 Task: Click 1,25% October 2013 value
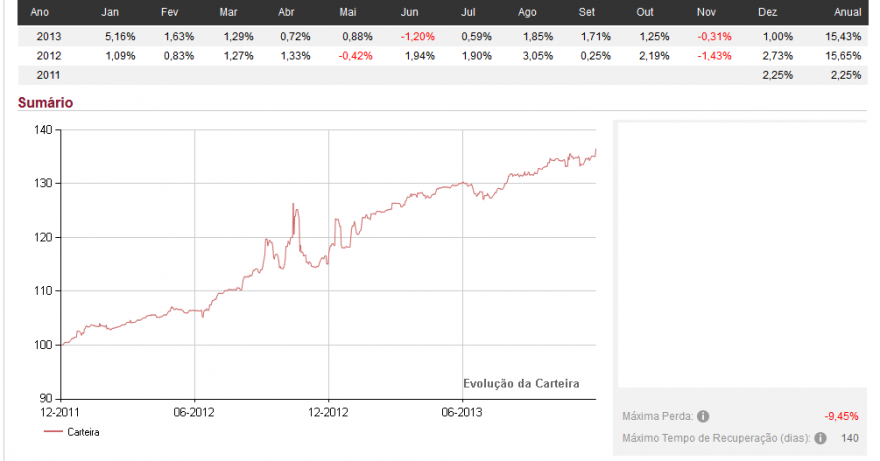tap(654, 36)
